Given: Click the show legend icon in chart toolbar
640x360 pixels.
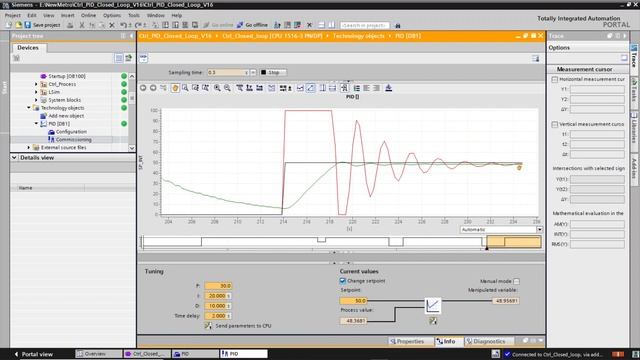Looking at the screenshot, I should 357,88.
